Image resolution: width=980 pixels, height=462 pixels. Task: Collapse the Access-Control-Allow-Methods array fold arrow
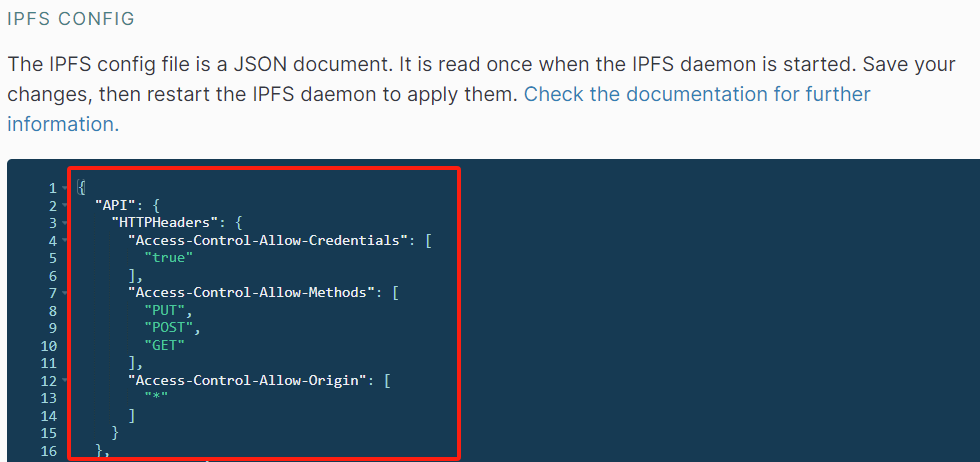(64, 293)
